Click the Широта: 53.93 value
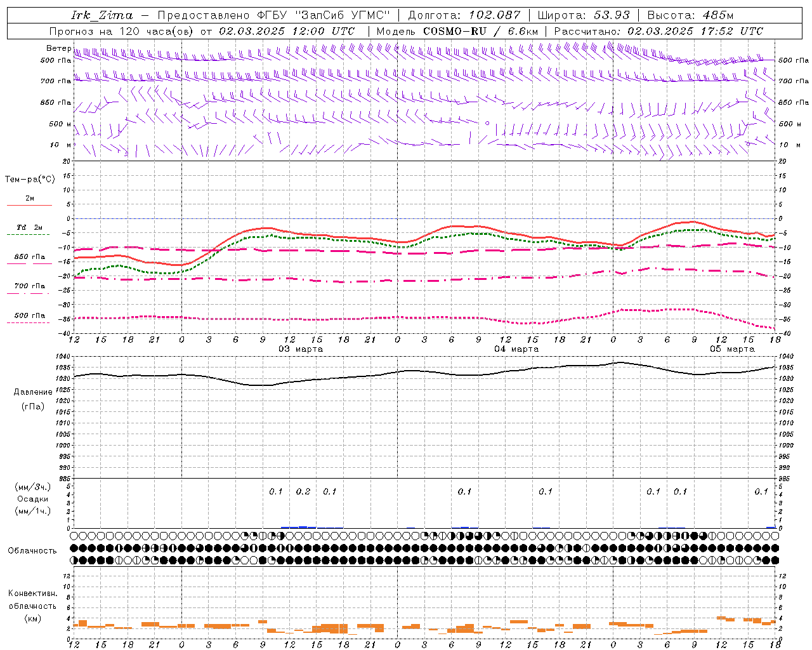 pyautogui.click(x=584, y=15)
